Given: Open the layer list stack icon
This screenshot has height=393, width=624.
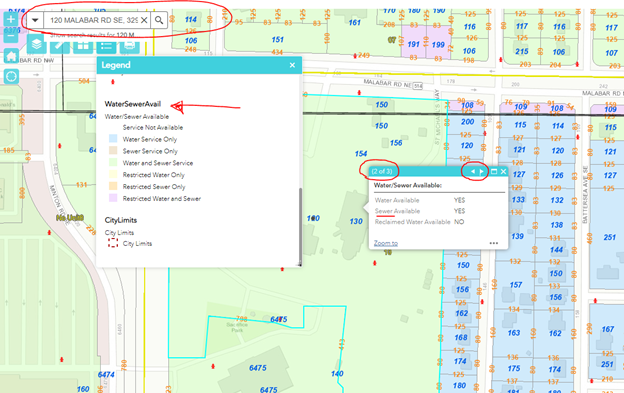Looking at the screenshot, I should [x=36, y=44].
